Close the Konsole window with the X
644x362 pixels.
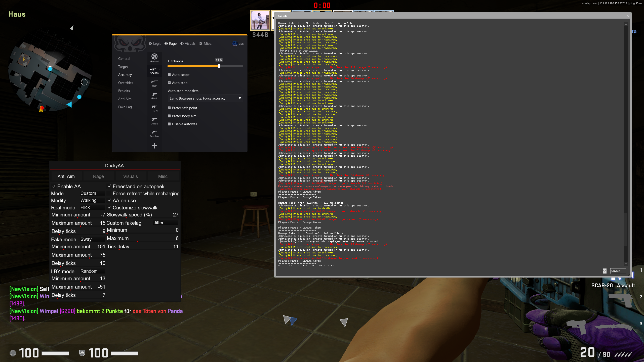point(628,16)
